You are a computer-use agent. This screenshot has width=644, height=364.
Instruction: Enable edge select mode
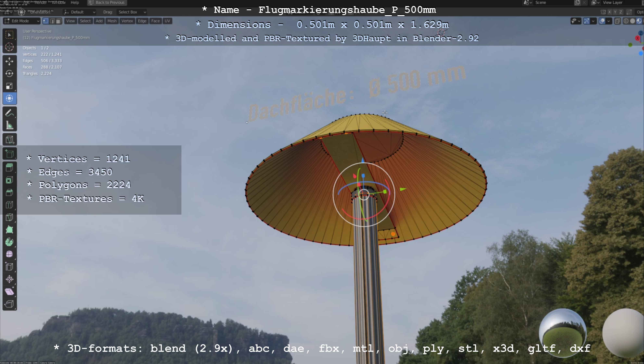(x=52, y=21)
